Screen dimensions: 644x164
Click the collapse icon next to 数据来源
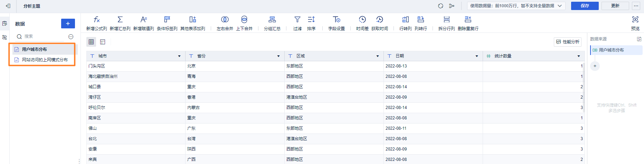pos(639,39)
